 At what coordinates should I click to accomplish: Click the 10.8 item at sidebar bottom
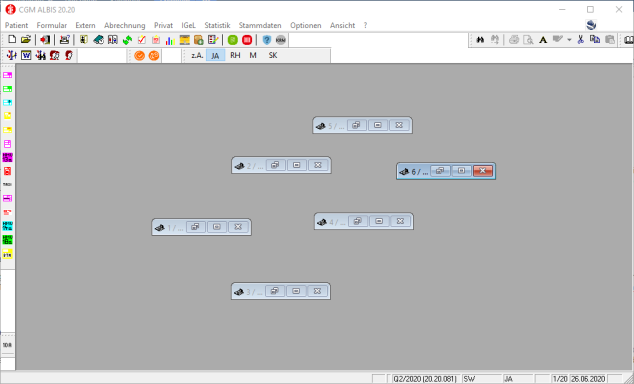(7, 345)
